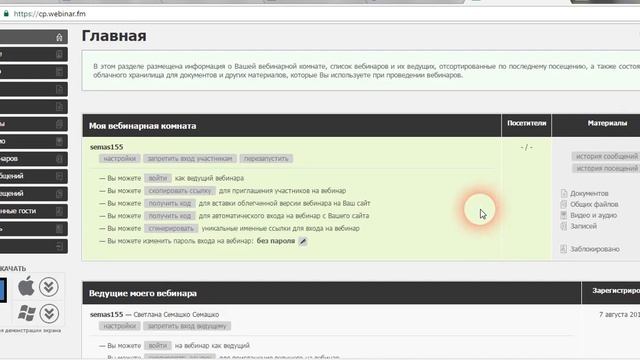This screenshot has height=360, width=640.
Task: Click 'получить код' for the lightweight webinar version
Action: [x=170, y=203]
